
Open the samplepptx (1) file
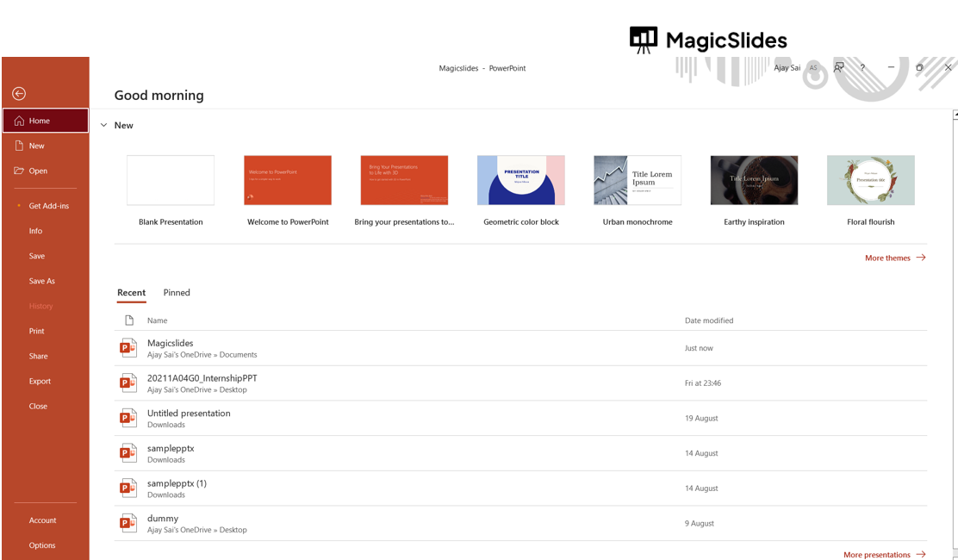tap(520, 488)
